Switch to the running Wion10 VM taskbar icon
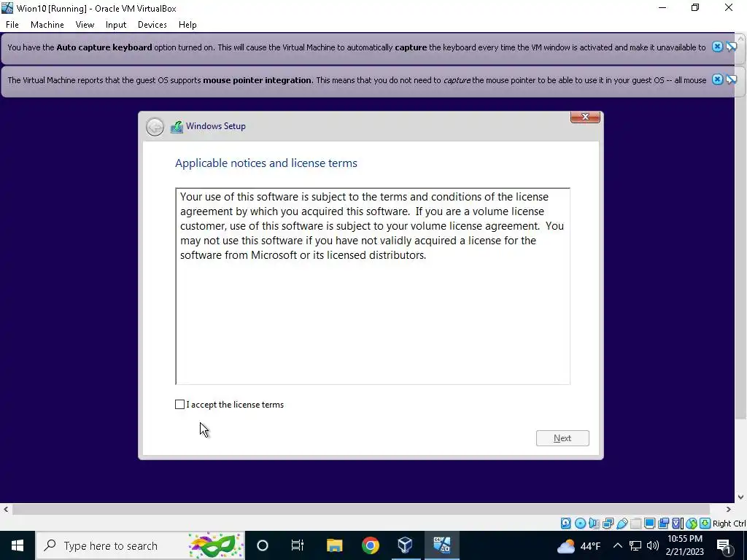The image size is (747, 560). [x=441, y=545]
